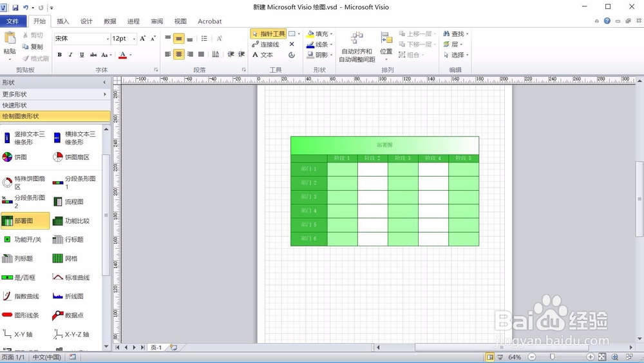The image size is (644, 363).
Task: Select the Data Point (数据点) shape
Action: (68, 315)
